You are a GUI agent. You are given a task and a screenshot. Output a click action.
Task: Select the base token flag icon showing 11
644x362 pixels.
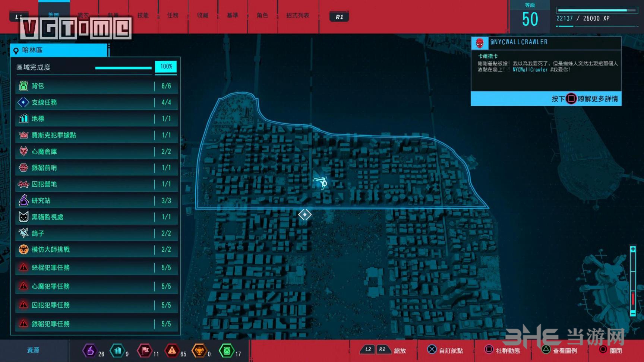[x=145, y=350]
